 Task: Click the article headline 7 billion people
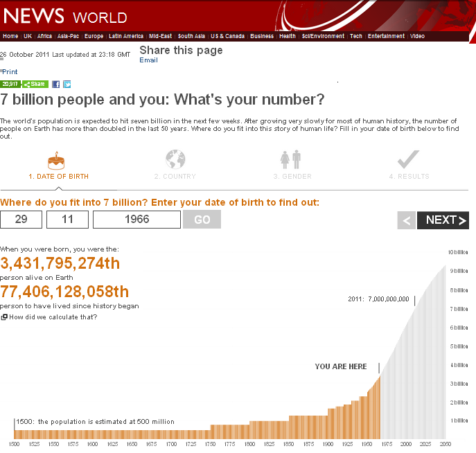[x=162, y=100]
